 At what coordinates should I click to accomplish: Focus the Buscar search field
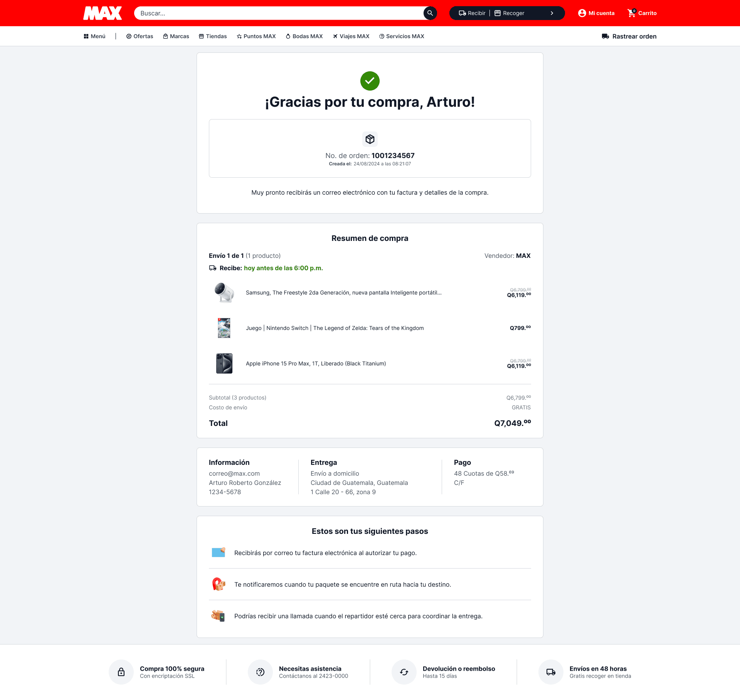coord(279,13)
